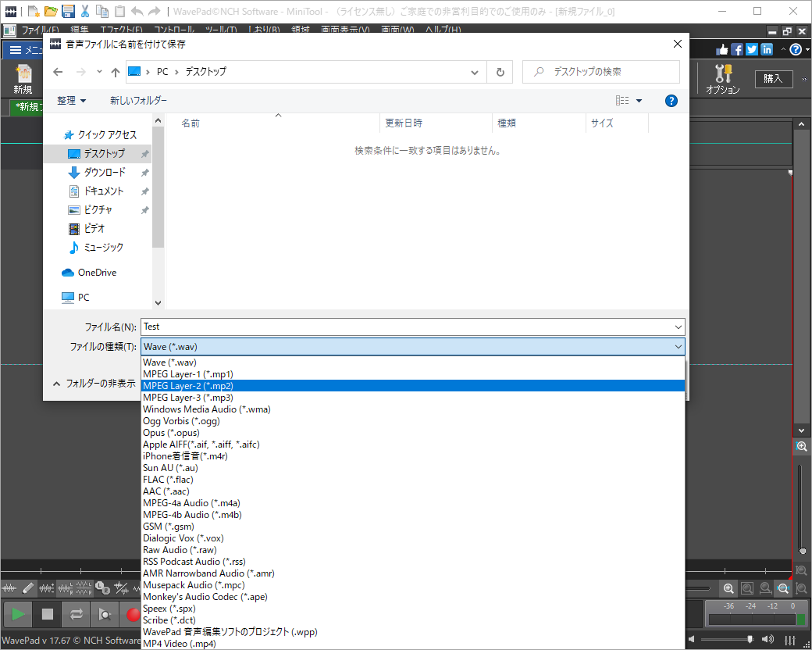Click the WavePad help question icon

[x=796, y=49]
